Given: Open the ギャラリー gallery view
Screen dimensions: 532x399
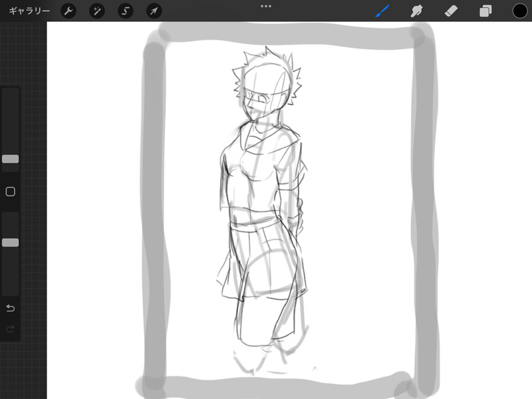Looking at the screenshot, I should [29, 11].
